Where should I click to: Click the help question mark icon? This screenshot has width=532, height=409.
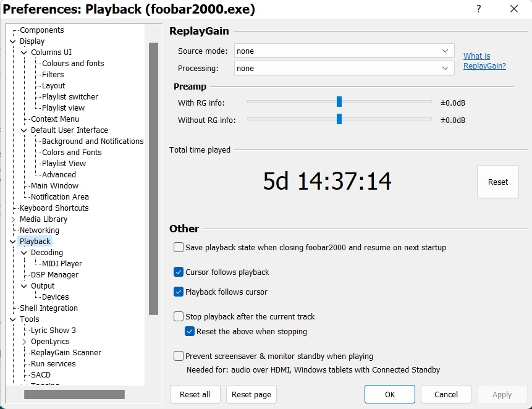478,9
